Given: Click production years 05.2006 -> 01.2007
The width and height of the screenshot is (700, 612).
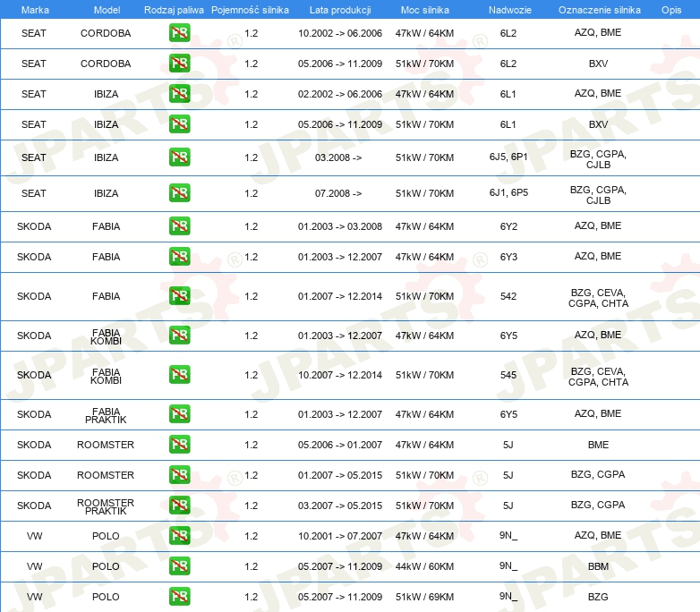Looking at the screenshot, I should [x=340, y=445].
